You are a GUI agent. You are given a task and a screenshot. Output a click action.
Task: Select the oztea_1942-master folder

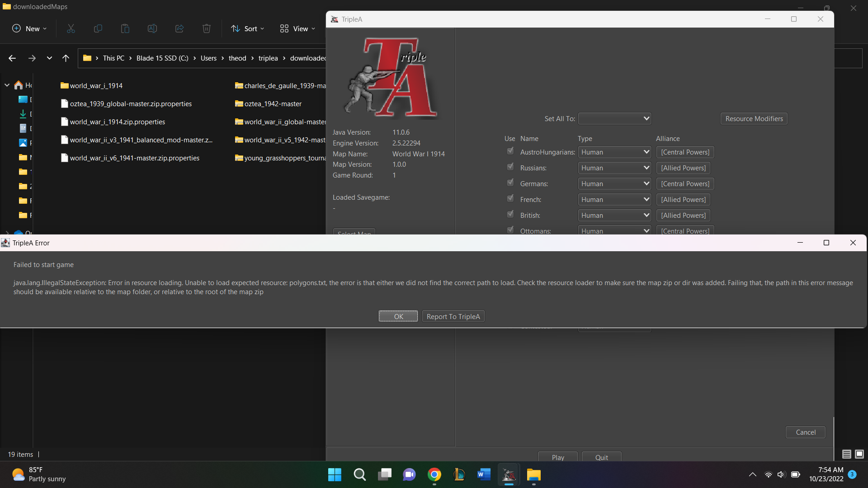269,103
